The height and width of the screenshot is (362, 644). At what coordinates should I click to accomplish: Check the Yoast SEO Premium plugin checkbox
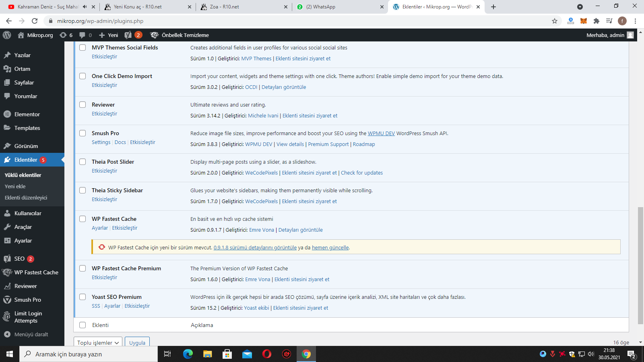coord(83,297)
